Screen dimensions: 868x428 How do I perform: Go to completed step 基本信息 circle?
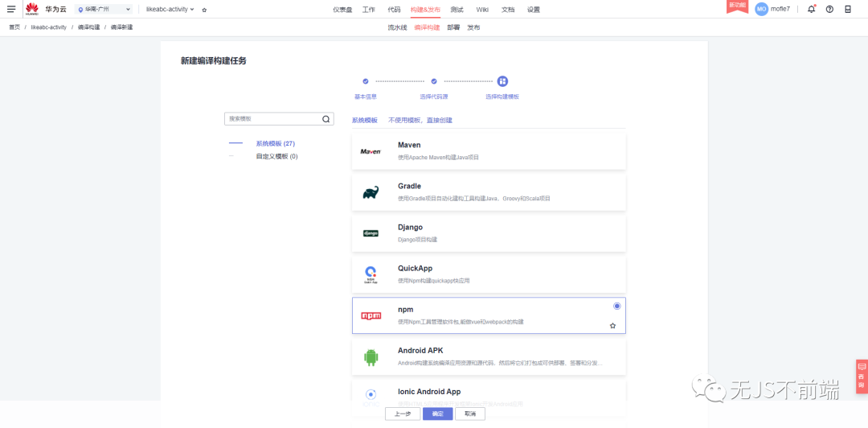coord(366,81)
